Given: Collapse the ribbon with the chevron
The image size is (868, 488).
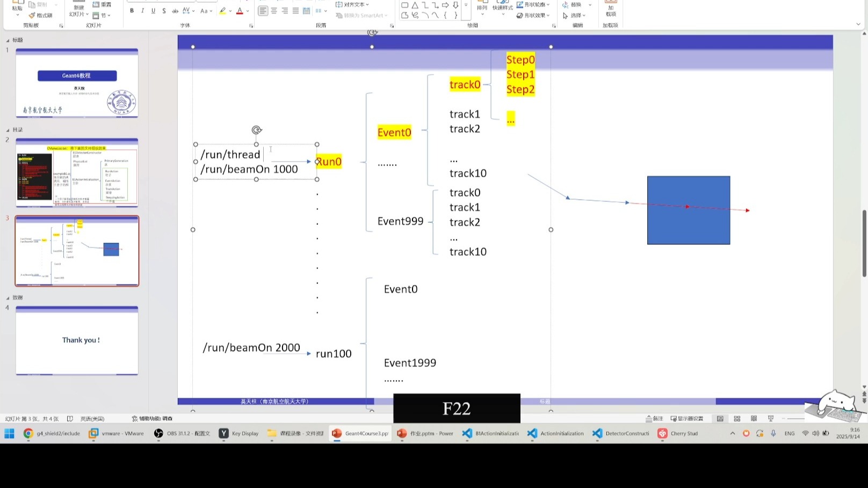Looking at the screenshot, I should coord(858,25).
